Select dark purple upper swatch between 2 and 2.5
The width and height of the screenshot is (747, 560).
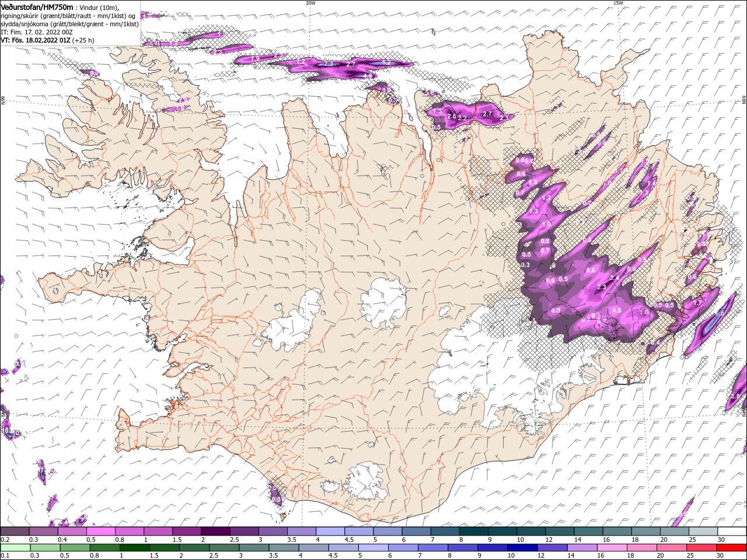215,531
